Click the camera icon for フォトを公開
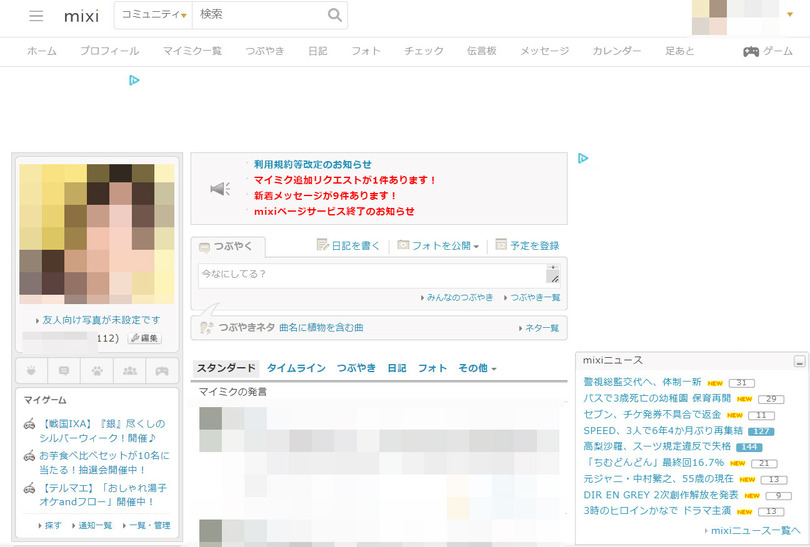 pos(403,244)
